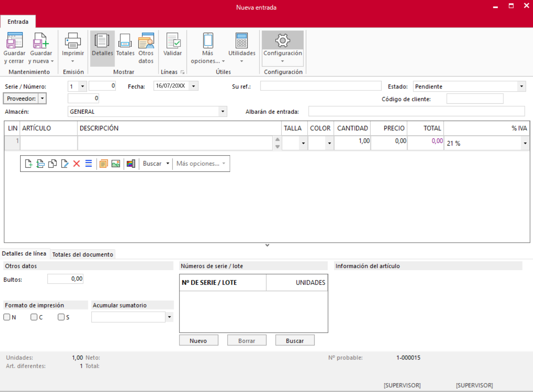Click the Albarán de entrada field
This screenshot has width=533, height=392.
(416, 111)
